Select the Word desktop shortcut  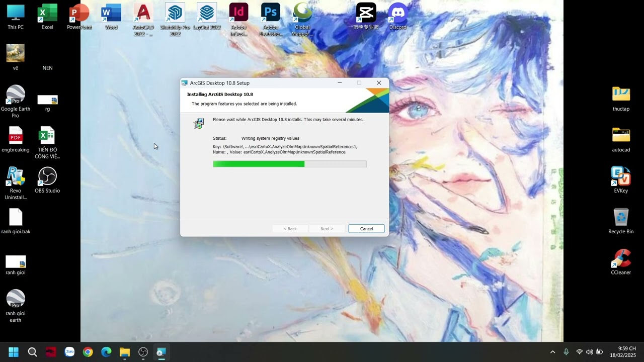click(x=111, y=17)
